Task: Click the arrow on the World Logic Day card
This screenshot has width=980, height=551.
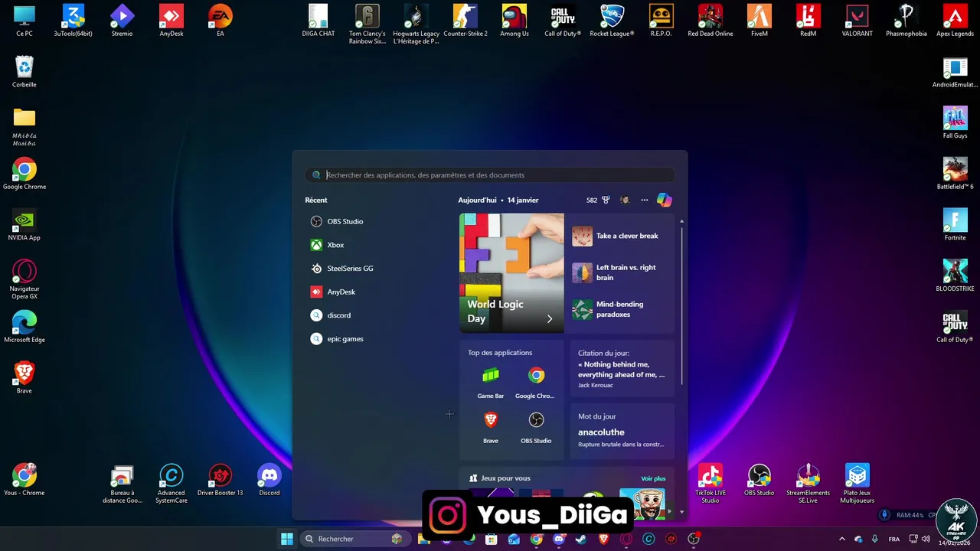Action: 550,319
